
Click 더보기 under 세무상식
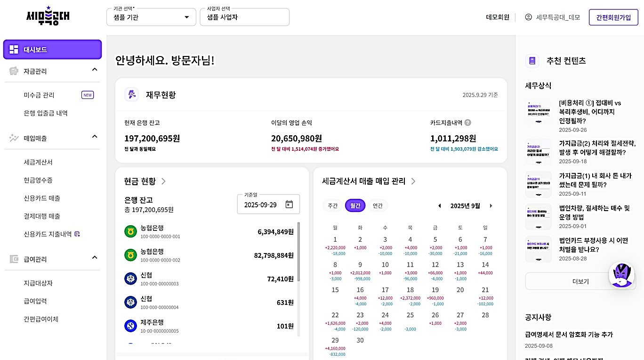point(580,281)
